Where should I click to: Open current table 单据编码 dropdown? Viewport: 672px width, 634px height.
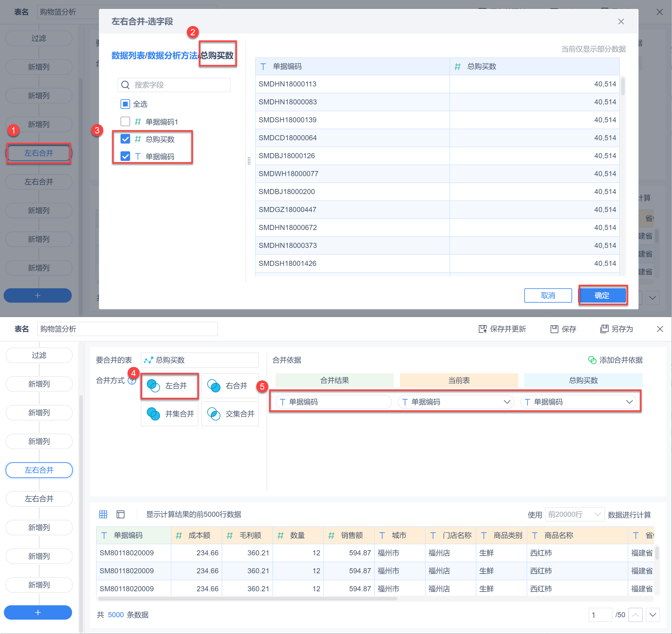tap(507, 402)
